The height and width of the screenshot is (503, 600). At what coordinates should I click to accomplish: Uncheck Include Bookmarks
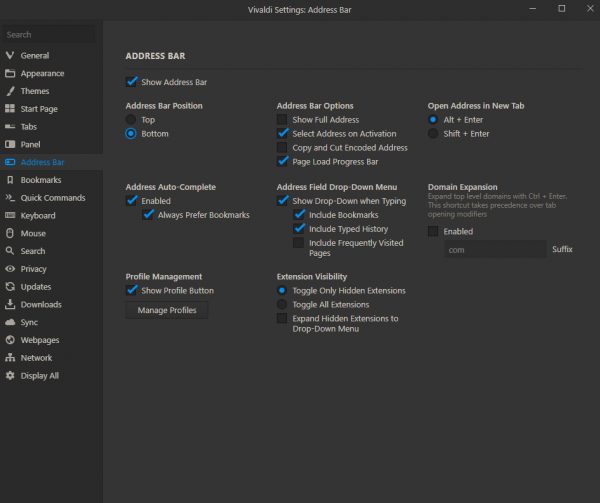click(x=299, y=215)
